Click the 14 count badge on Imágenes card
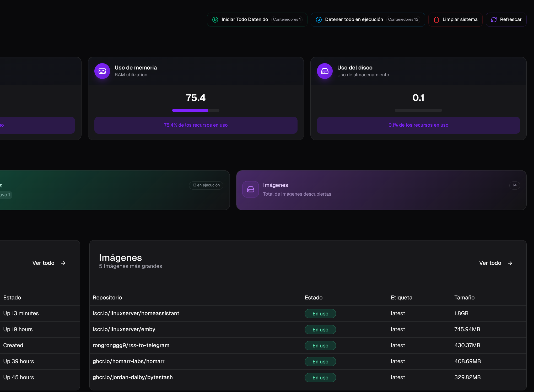This screenshot has width=534, height=392. 514,185
